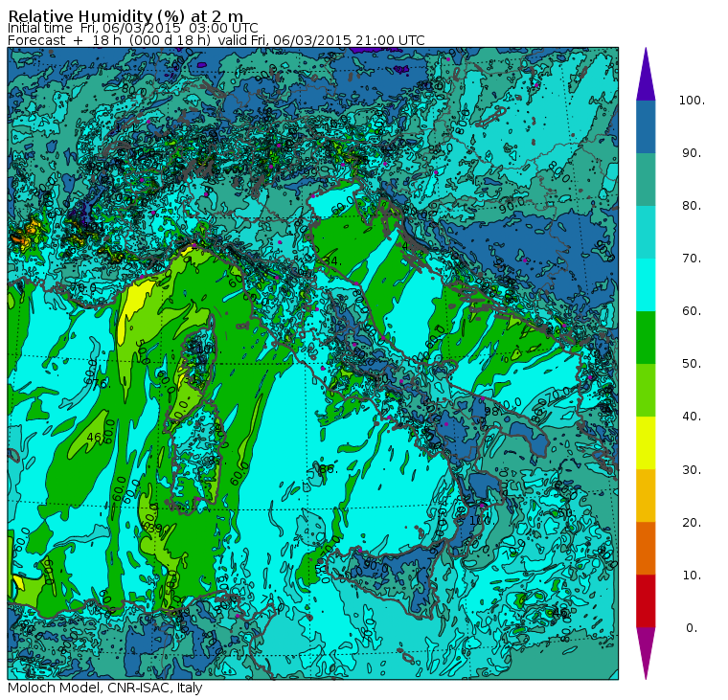
Task: Click the '80.' colorbar label
Action: coord(692,206)
